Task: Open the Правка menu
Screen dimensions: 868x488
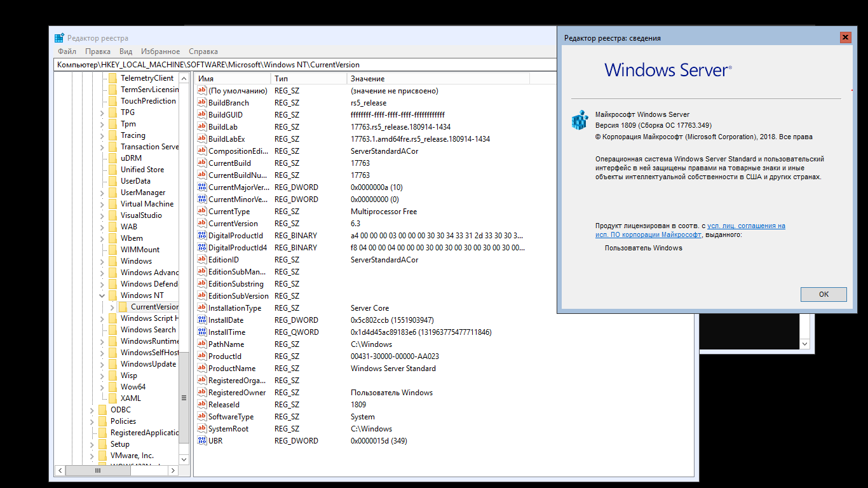Action: tap(98, 51)
